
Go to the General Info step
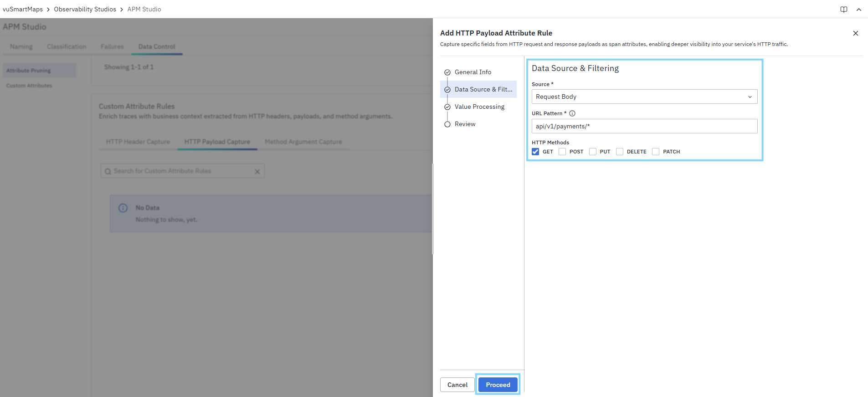point(473,72)
